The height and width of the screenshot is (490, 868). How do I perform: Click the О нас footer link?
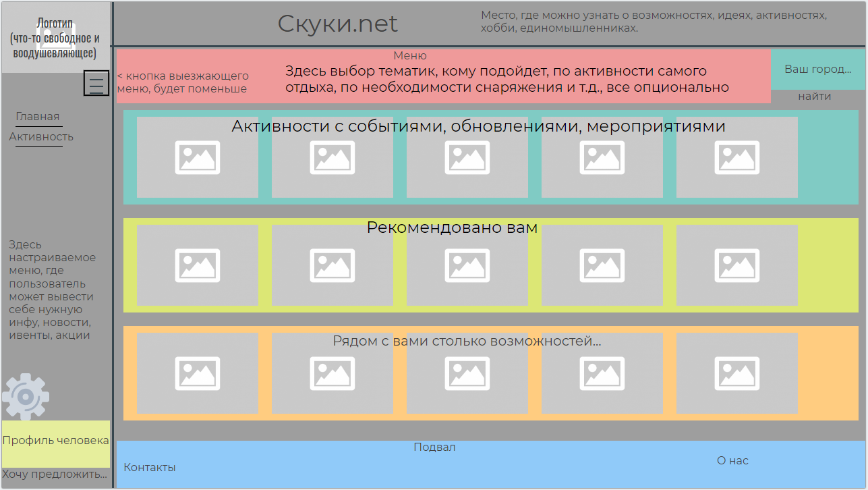click(731, 460)
